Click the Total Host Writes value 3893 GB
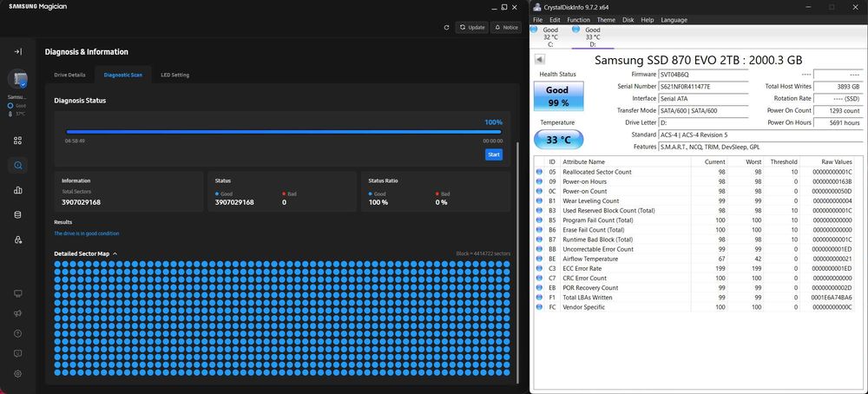The height and width of the screenshot is (394, 868). point(838,86)
